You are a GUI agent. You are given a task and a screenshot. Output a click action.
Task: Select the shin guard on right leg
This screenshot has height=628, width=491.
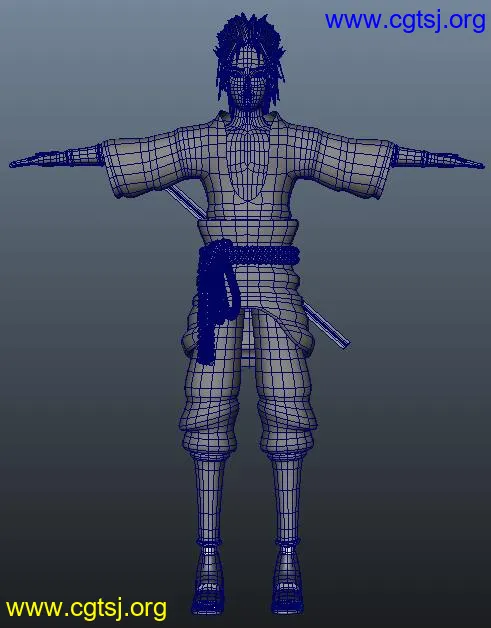click(x=287, y=500)
